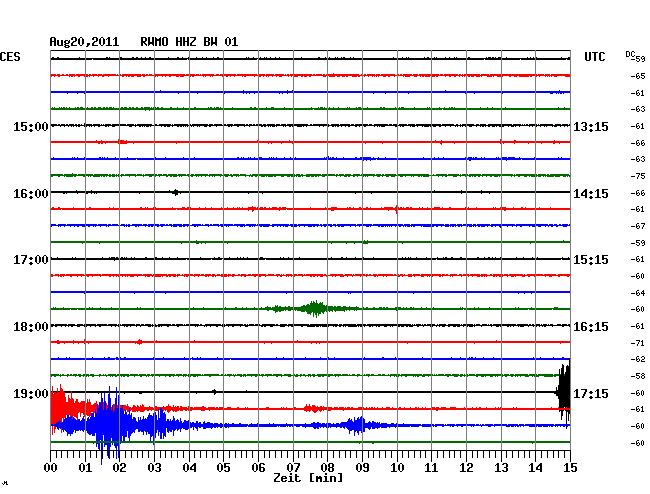
Task: Click the '02' minute tick label
Action: (x=119, y=467)
